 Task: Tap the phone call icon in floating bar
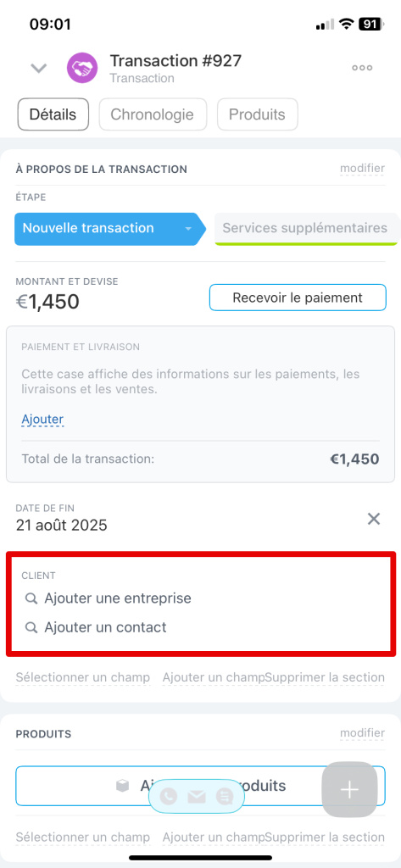168,797
